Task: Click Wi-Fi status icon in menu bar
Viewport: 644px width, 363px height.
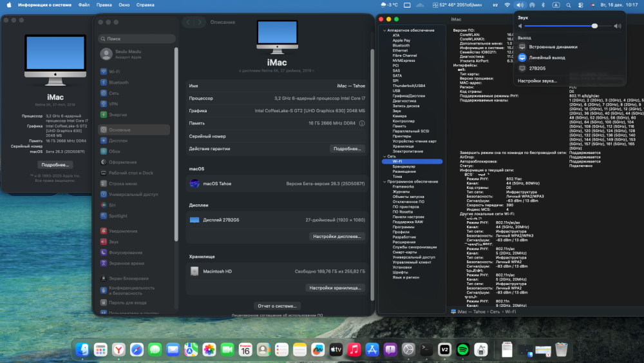Action: point(507,5)
